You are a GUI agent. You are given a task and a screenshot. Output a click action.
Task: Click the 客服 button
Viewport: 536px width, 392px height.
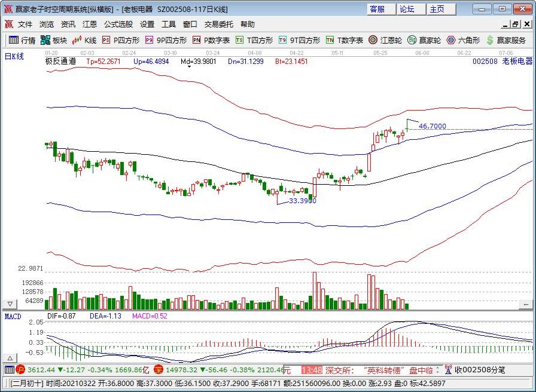point(382,9)
